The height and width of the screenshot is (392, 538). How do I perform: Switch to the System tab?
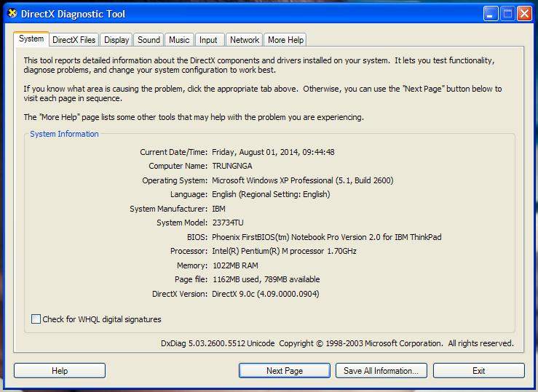(x=31, y=39)
